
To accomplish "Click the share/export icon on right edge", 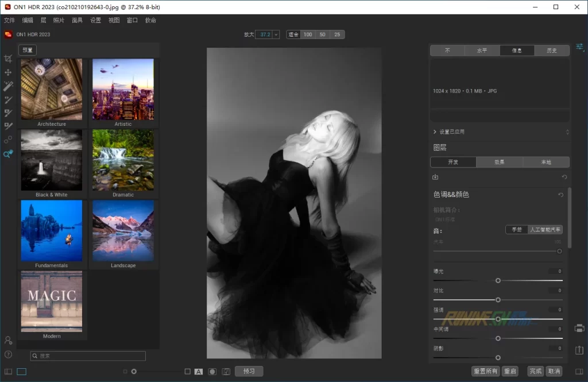I will tap(579, 350).
